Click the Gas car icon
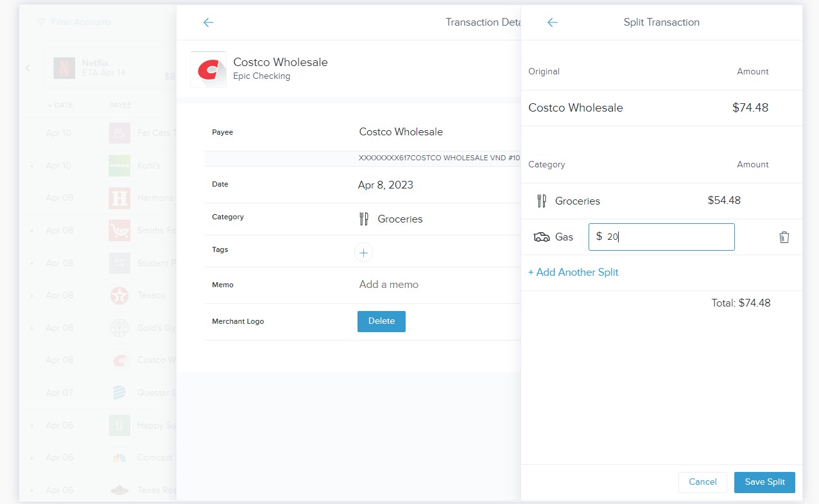Screen dimensions: 819x504 [x=542, y=237]
